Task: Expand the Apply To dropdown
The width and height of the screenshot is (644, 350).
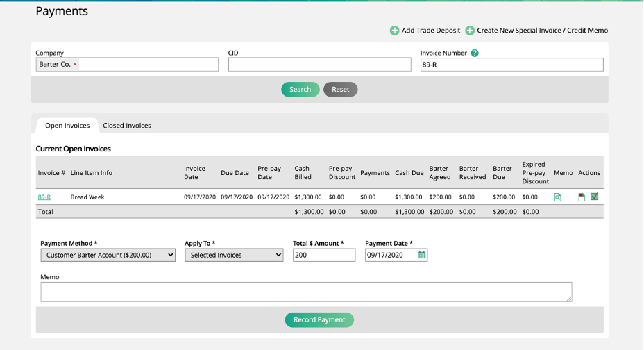Action: click(x=234, y=255)
